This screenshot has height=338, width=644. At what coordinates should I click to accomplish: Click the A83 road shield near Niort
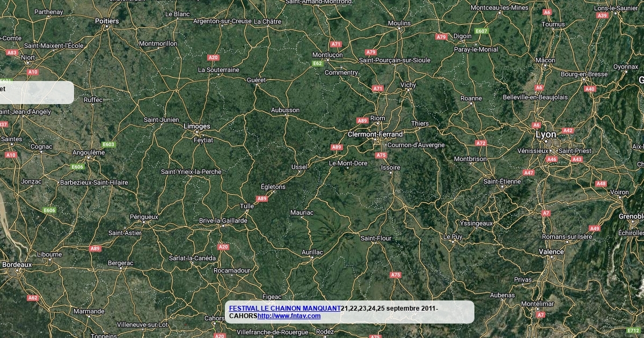coord(12,53)
